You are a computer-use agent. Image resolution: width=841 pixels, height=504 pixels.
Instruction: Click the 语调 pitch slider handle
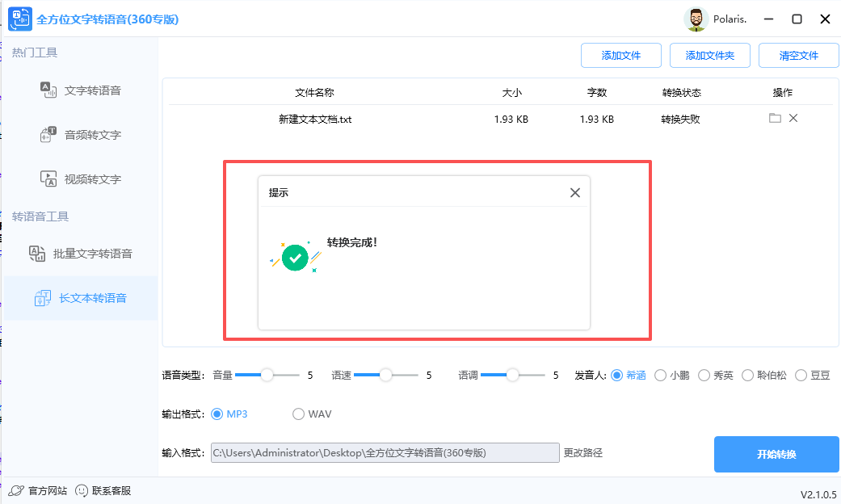(x=512, y=375)
